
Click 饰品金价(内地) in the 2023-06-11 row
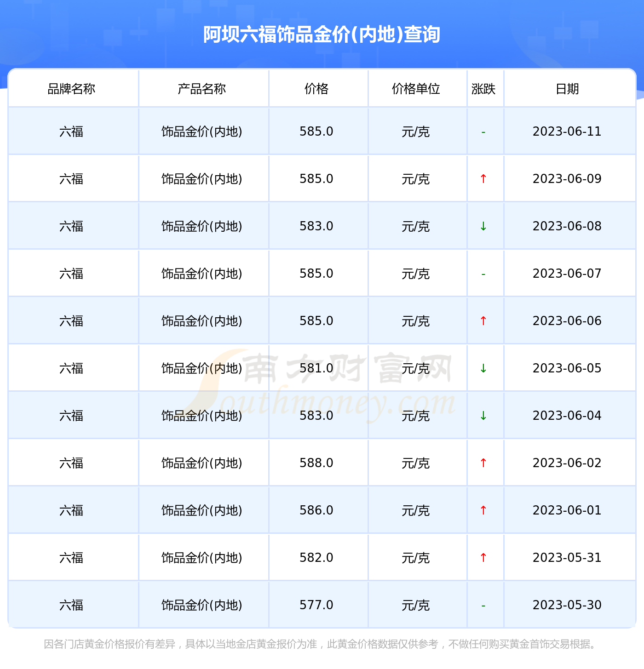point(202,132)
